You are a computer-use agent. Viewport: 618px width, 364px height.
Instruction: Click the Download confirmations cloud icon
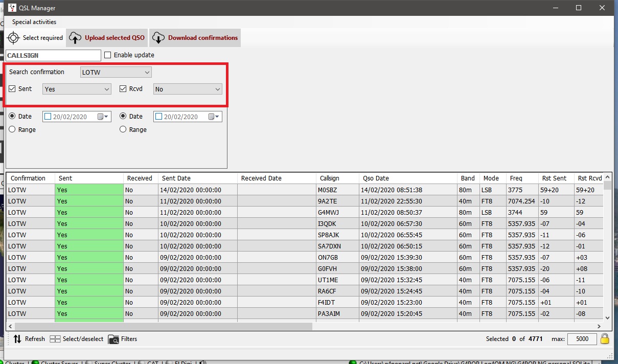pos(158,38)
